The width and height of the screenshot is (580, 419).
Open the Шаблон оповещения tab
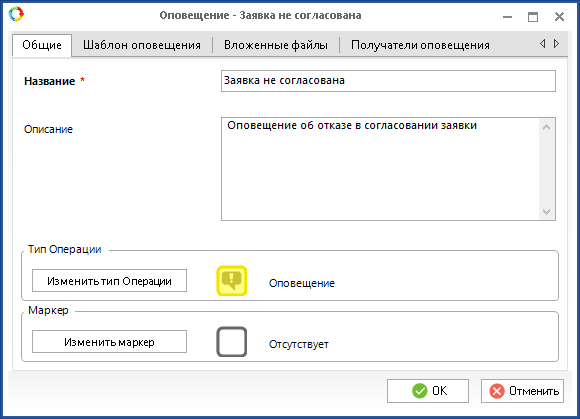point(142,45)
